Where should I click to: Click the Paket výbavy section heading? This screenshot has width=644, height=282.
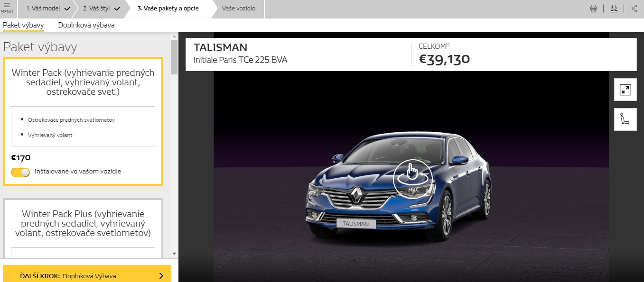click(40, 47)
